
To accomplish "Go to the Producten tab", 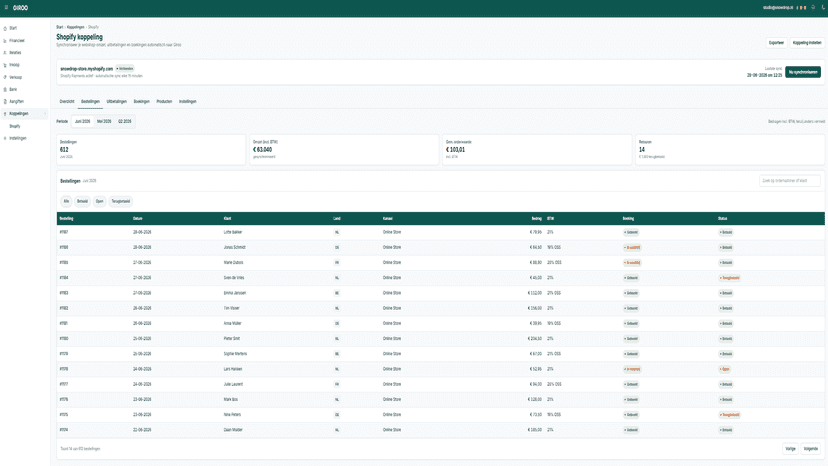I will (x=164, y=101).
